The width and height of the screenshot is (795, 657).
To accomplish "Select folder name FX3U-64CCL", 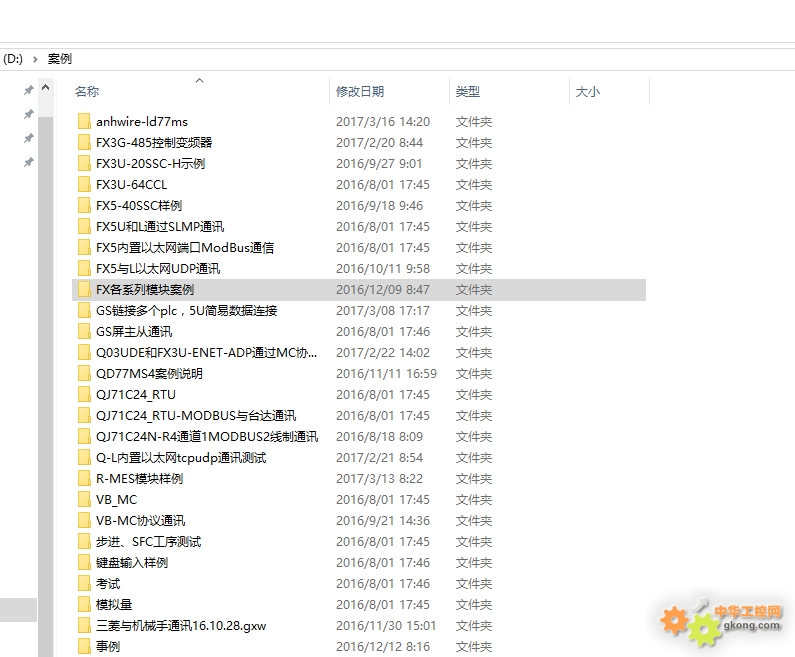I will pyautogui.click(x=131, y=185).
